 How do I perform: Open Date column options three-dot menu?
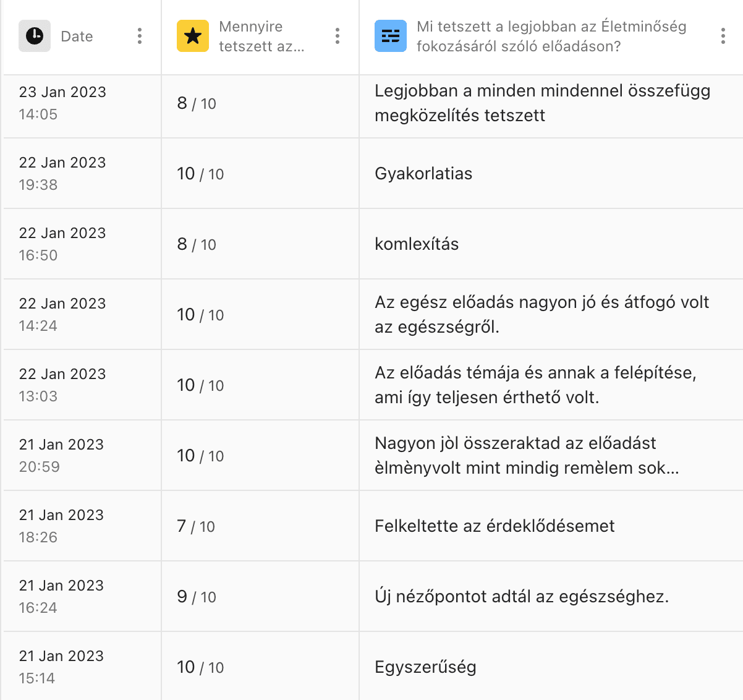(x=140, y=36)
